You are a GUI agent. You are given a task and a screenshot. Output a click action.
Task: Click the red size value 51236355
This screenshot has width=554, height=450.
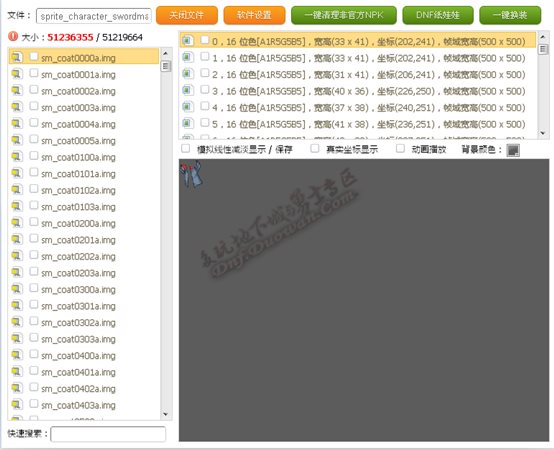(x=70, y=37)
